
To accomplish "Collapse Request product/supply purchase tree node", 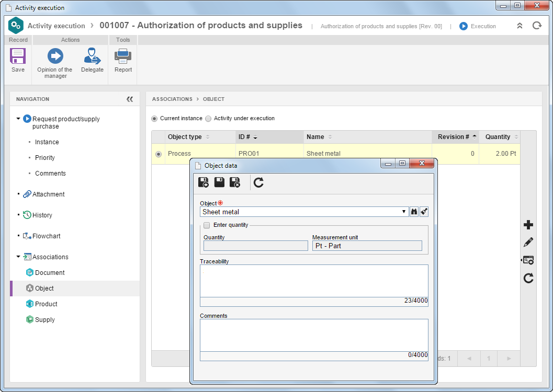I will coord(18,119).
